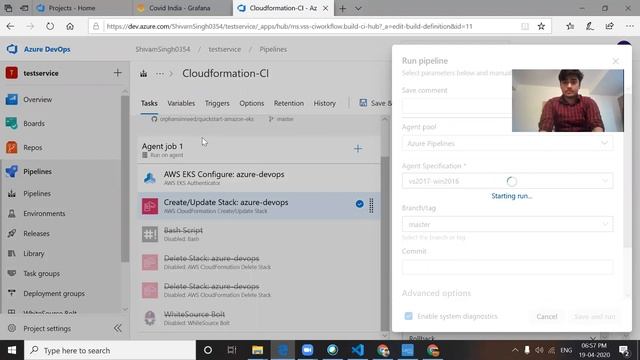The width and height of the screenshot is (640, 360).
Task: Switch to the History tab
Action: click(x=324, y=103)
